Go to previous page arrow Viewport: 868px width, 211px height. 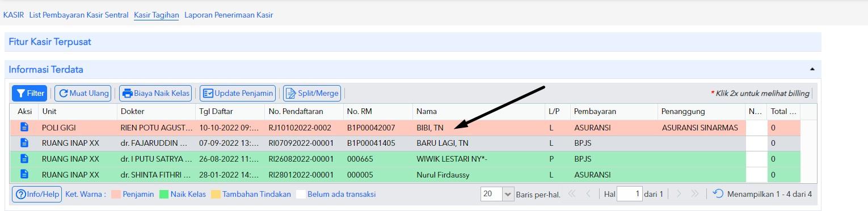[588, 194]
